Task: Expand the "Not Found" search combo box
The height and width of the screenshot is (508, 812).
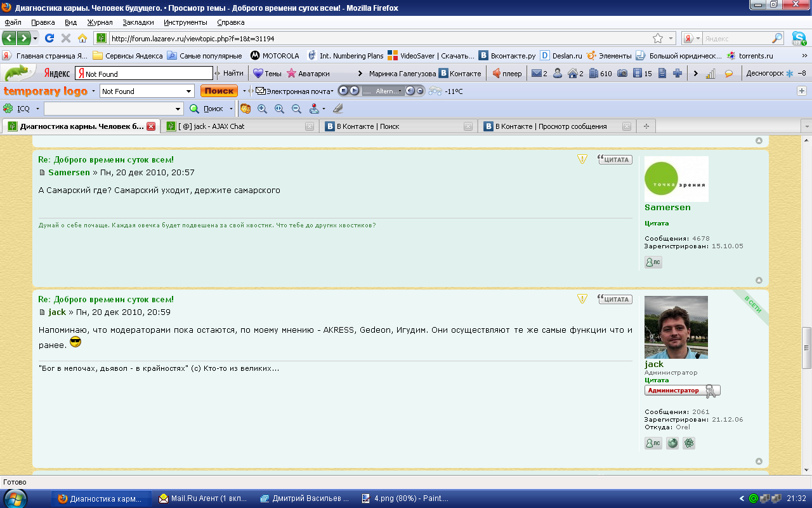Action: point(188,91)
